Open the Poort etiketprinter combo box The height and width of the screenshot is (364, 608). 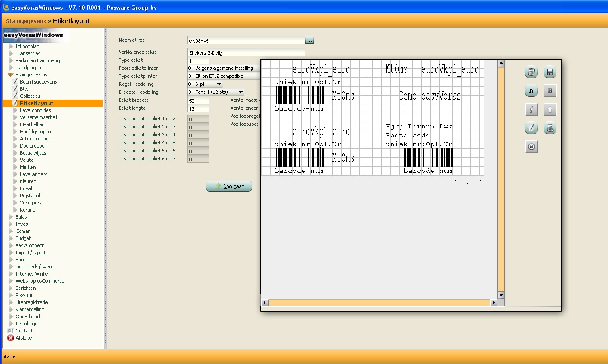tap(224, 68)
